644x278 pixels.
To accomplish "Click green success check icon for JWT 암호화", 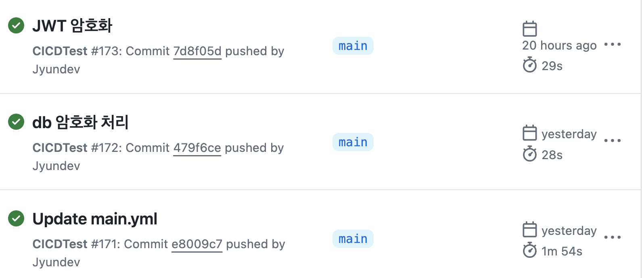I will [16, 25].
